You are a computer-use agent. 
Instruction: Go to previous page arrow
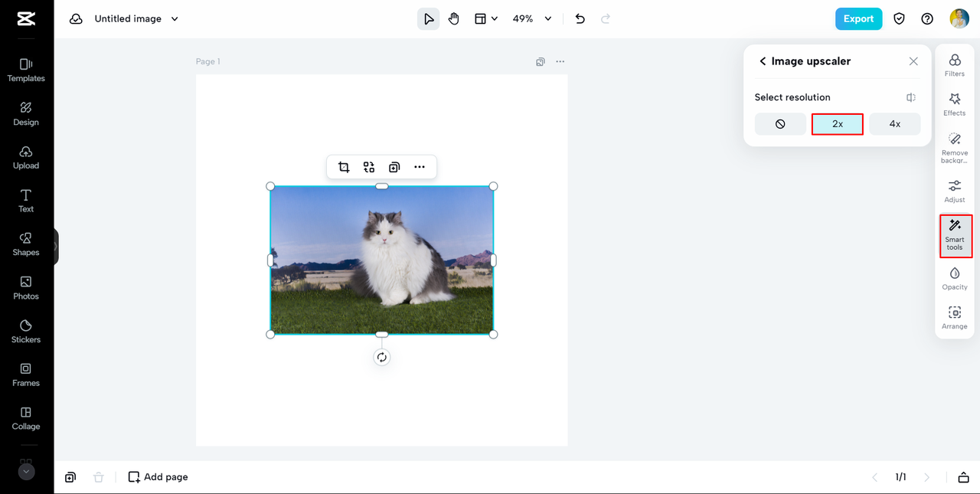coord(875,477)
